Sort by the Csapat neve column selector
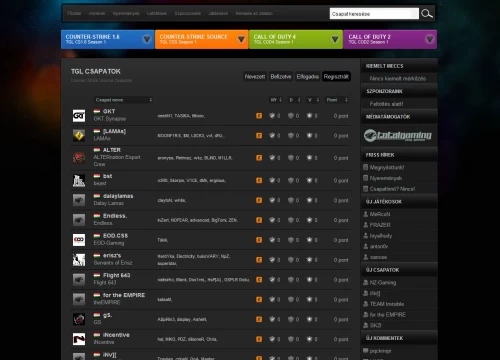The height and width of the screenshot is (360, 500). tap(123, 100)
